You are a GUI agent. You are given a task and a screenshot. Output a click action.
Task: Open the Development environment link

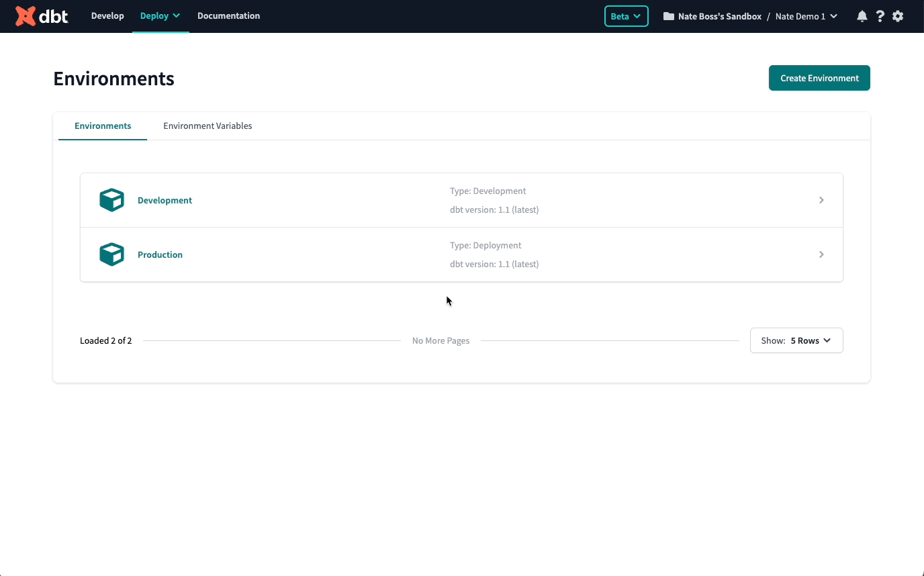click(x=165, y=200)
